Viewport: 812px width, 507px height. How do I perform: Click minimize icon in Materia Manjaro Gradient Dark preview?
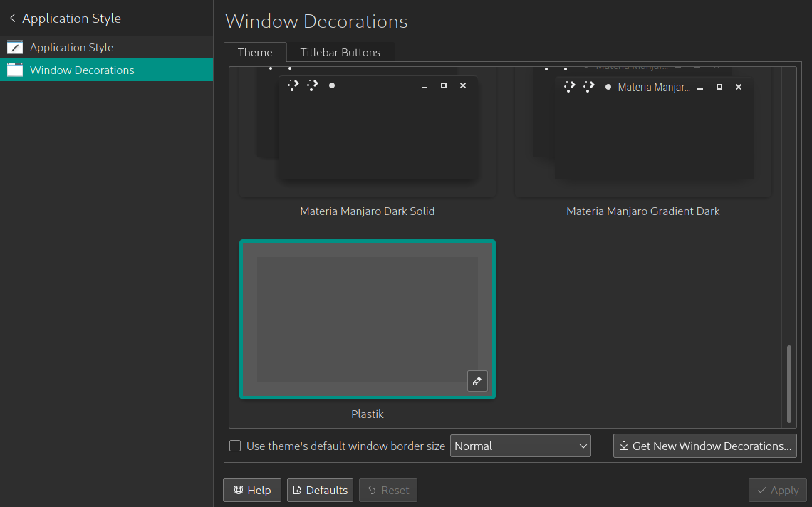pos(700,88)
